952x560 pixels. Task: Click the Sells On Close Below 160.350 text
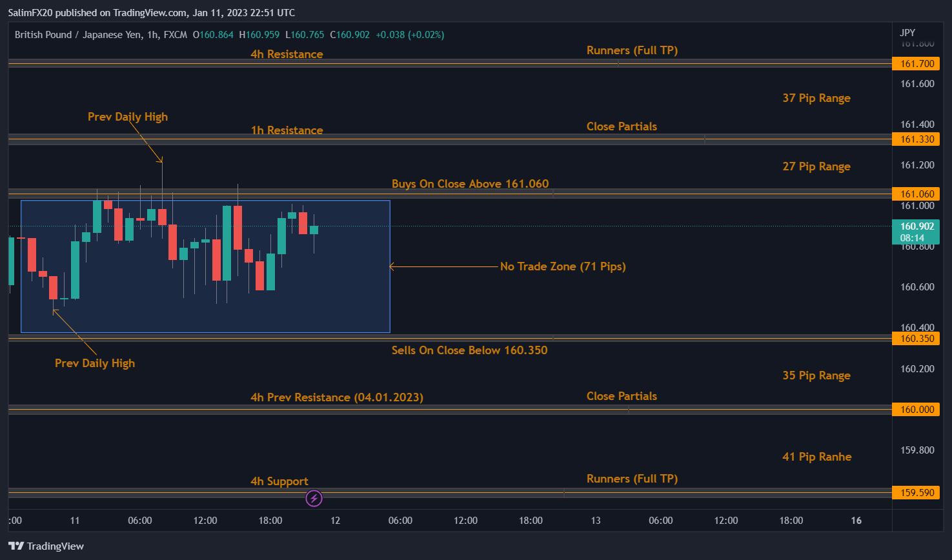coord(469,350)
